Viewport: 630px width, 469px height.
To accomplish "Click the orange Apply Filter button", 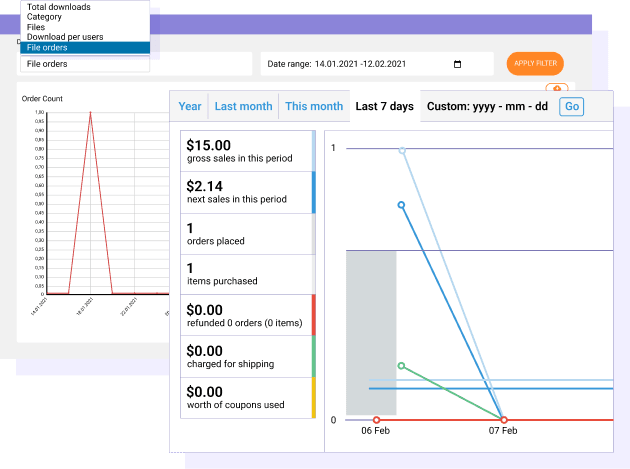I will coord(535,64).
